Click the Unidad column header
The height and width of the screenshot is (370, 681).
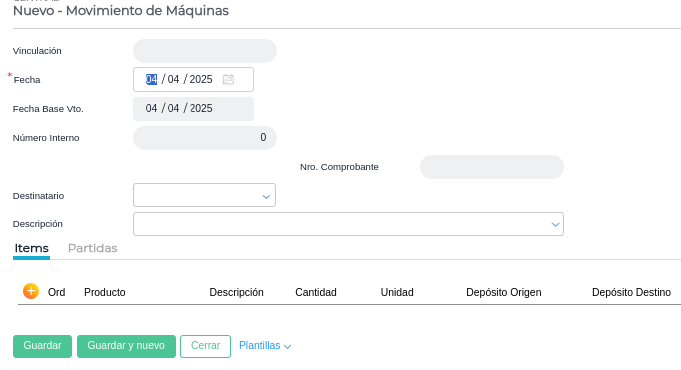397,292
